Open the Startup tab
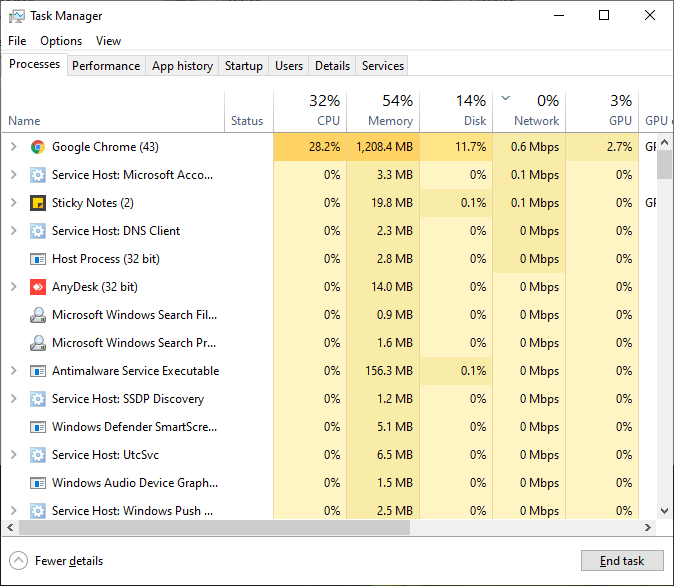This screenshot has height=586, width=674. [244, 66]
